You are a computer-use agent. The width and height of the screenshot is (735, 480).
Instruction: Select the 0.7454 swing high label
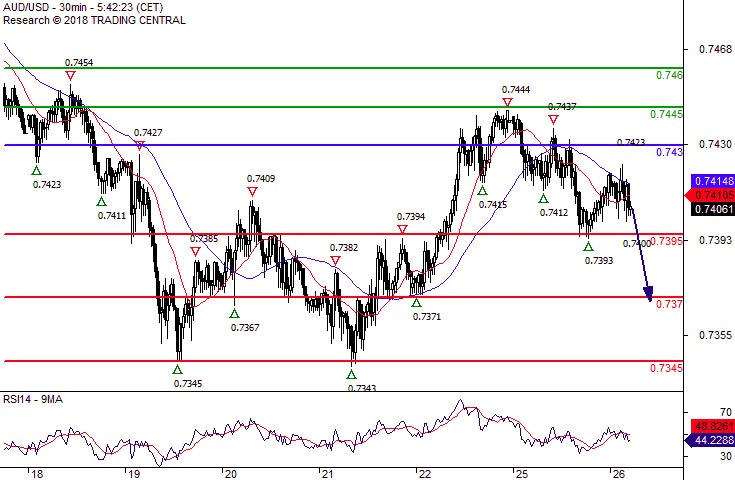79,62
